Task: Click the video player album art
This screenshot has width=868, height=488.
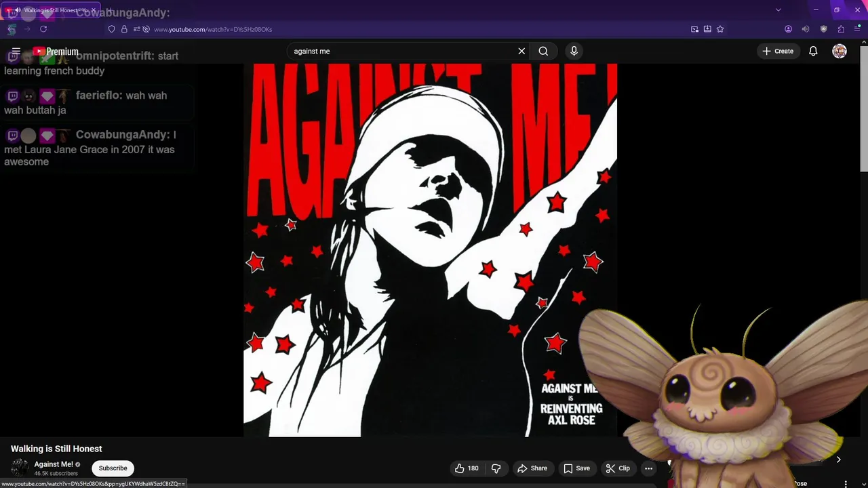Action: (430, 250)
